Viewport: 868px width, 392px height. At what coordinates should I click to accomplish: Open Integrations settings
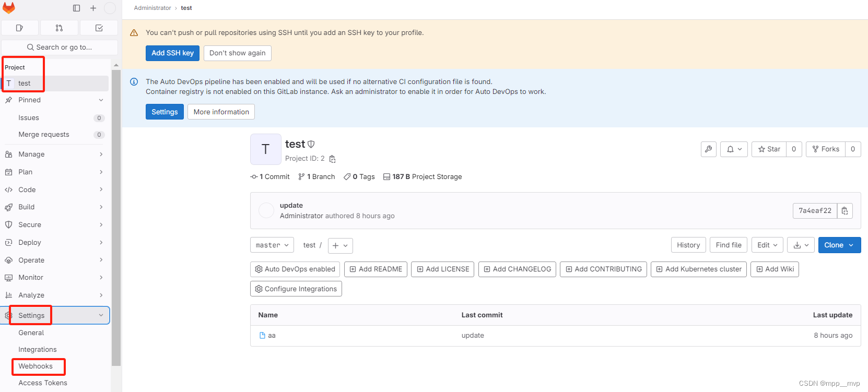[55, 350]
